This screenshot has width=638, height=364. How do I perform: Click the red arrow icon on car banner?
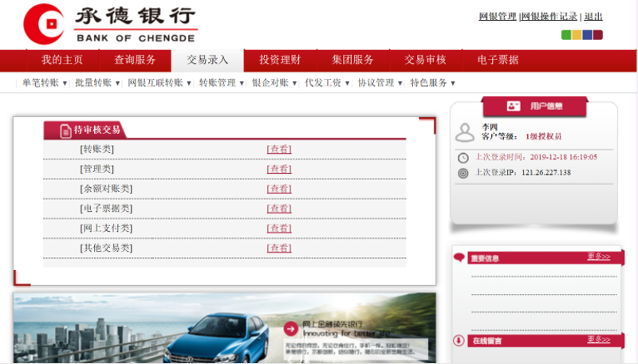291,327
